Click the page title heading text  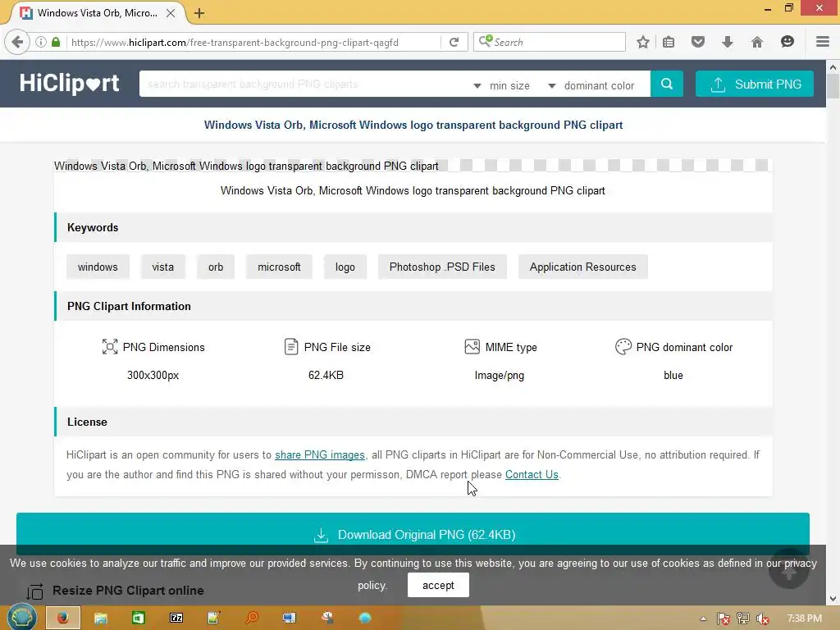tap(413, 125)
